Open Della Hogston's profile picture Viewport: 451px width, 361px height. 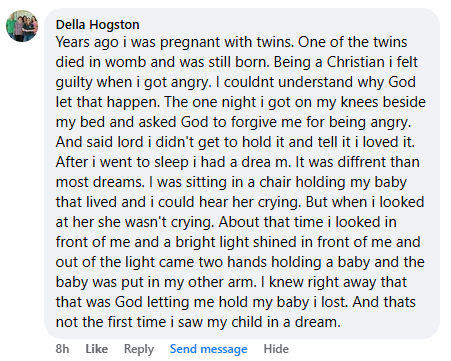[x=22, y=26]
